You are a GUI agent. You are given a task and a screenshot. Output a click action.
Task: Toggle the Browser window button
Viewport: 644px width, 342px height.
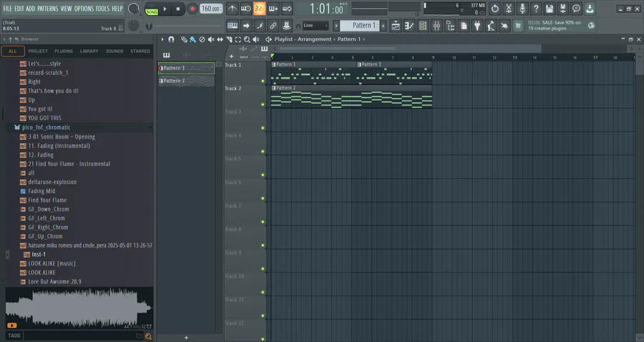pos(450,26)
